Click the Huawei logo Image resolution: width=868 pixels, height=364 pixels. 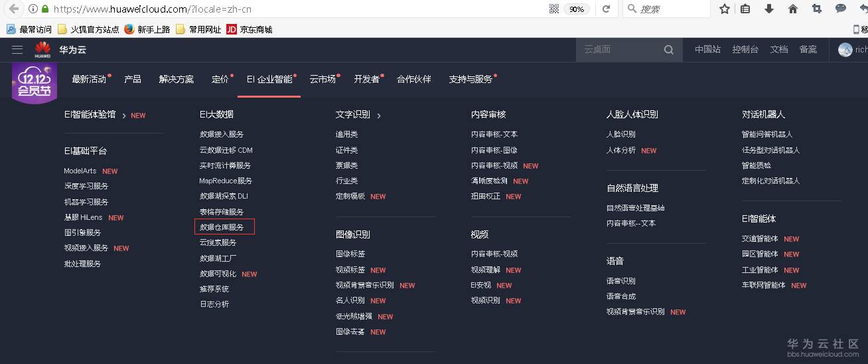tap(43, 50)
